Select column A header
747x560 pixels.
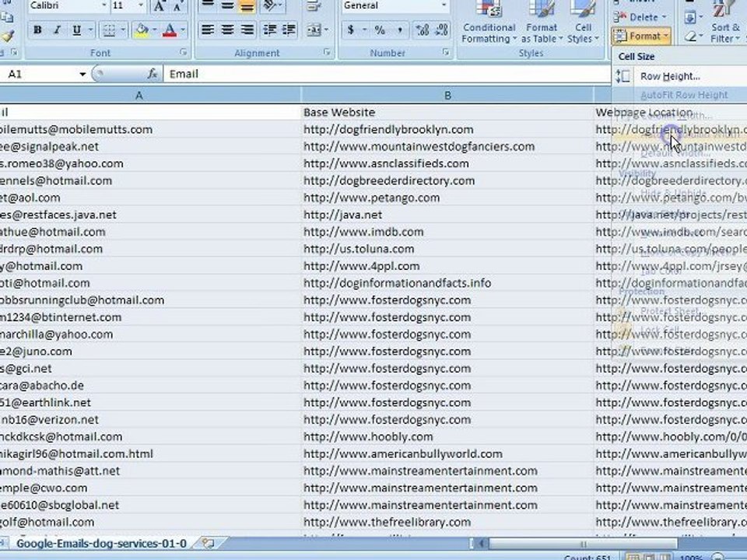[139, 95]
